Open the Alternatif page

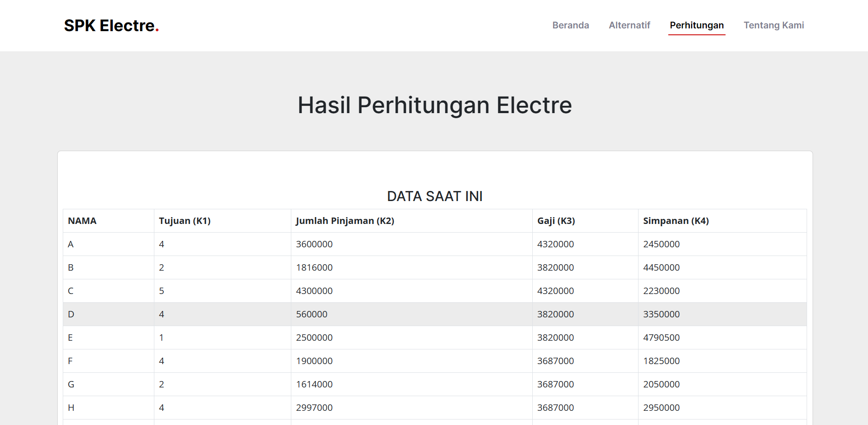[629, 25]
